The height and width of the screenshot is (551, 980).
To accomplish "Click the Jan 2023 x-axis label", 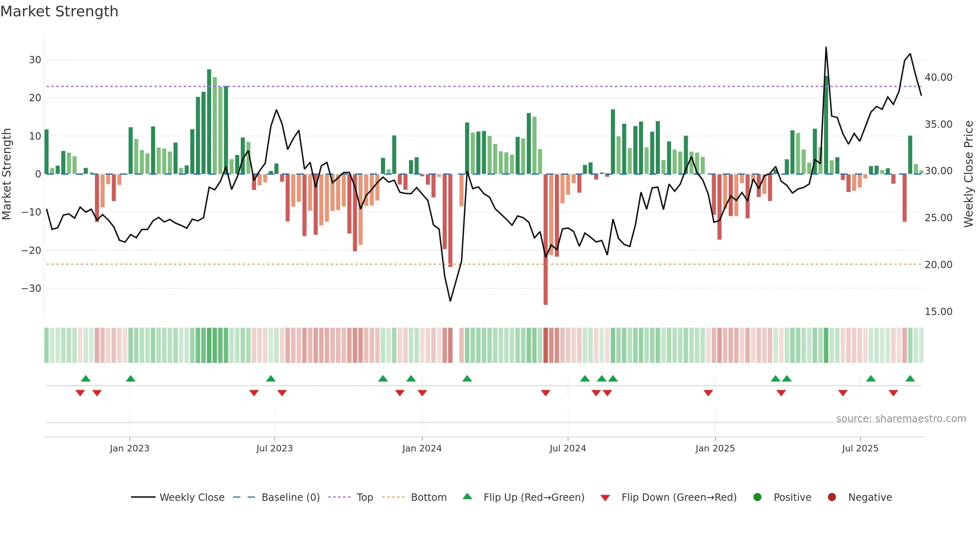I will pyautogui.click(x=129, y=449).
